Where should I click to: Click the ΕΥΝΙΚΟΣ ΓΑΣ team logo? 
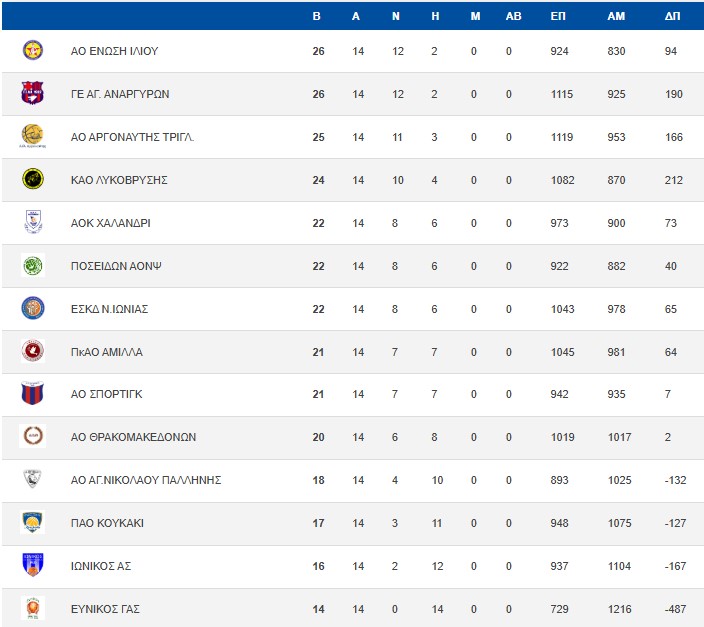(x=33, y=608)
